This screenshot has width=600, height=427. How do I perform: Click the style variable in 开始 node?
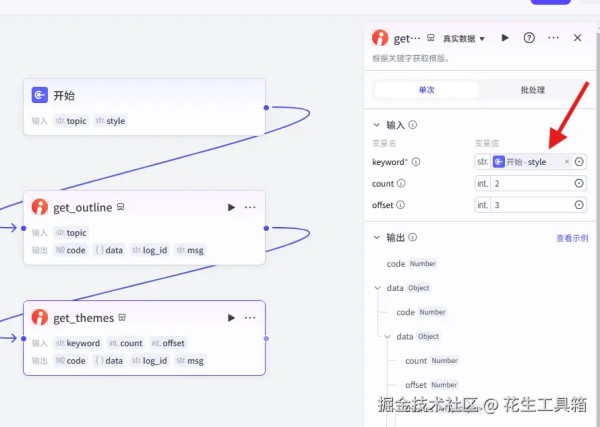click(111, 121)
